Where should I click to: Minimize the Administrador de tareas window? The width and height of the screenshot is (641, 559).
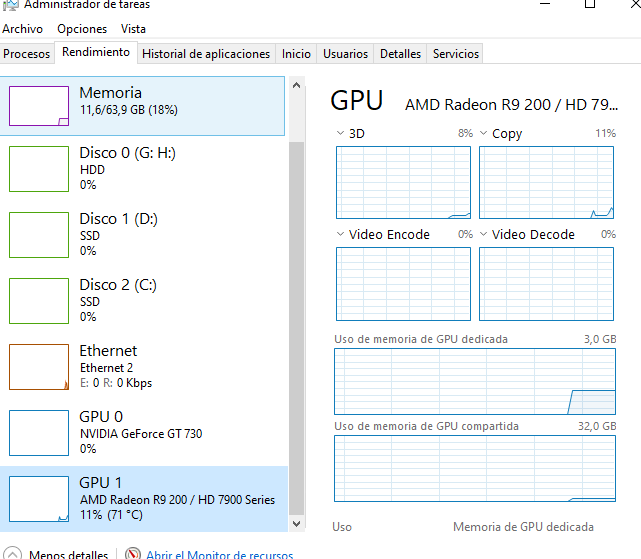(545, 4)
